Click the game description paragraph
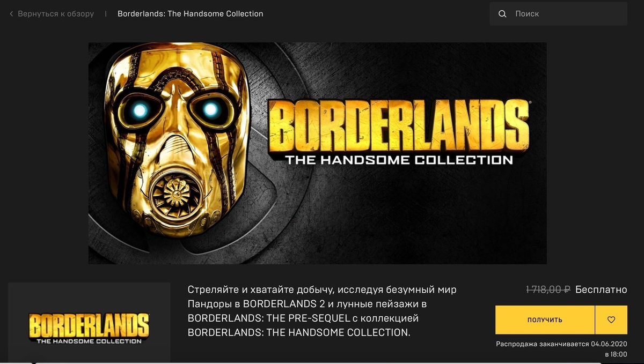Viewport: 644px width, 364px height. point(322,311)
